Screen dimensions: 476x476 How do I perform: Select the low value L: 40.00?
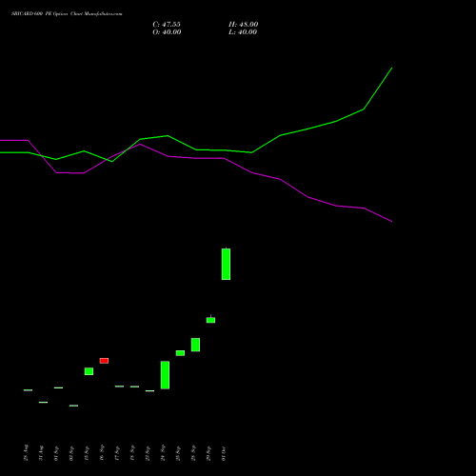pyautogui.click(x=243, y=32)
